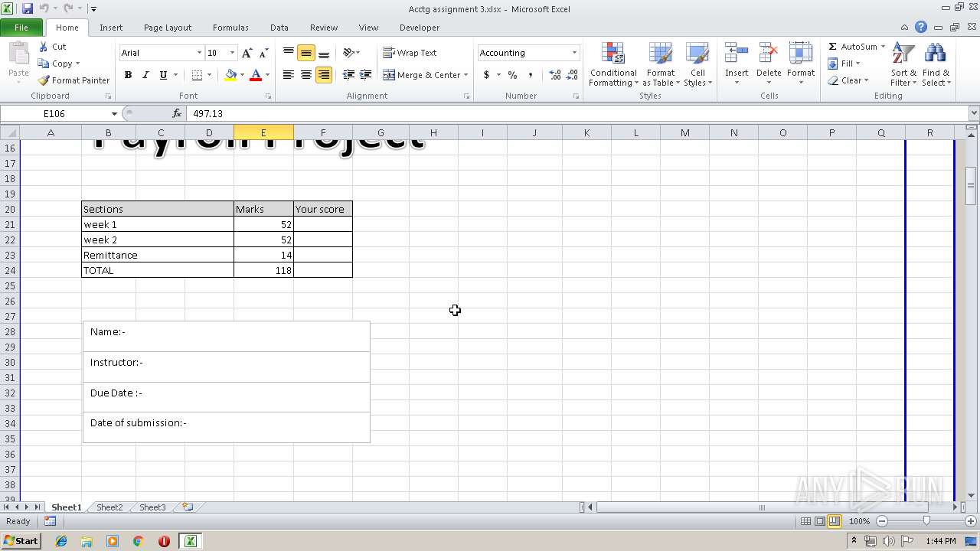Click the Font Color A swatch
Image resolution: width=980 pixels, height=551 pixels.
tap(256, 75)
